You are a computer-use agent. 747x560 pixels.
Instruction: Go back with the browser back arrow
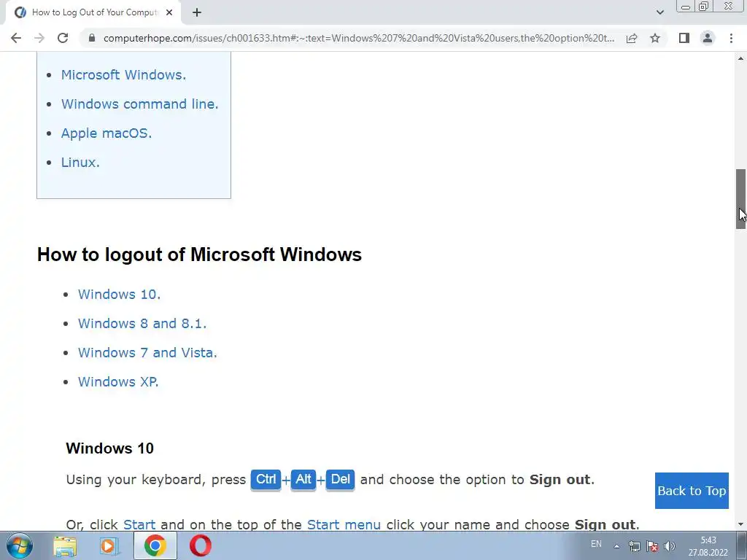[x=16, y=38]
